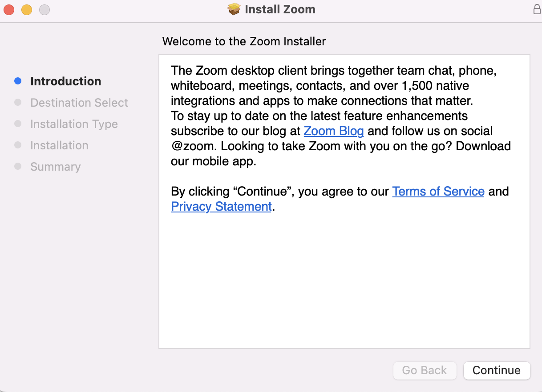The width and height of the screenshot is (542, 392).
Task: Select the Installation step label
Action: pos(59,145)
